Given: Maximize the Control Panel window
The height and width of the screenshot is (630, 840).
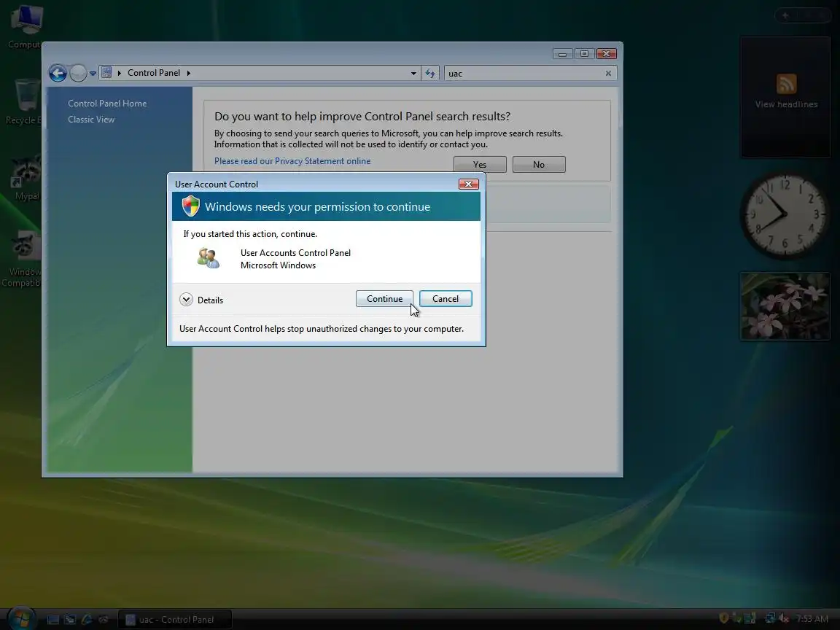Looking at the screenshot, I should click(x=585, y=53).
